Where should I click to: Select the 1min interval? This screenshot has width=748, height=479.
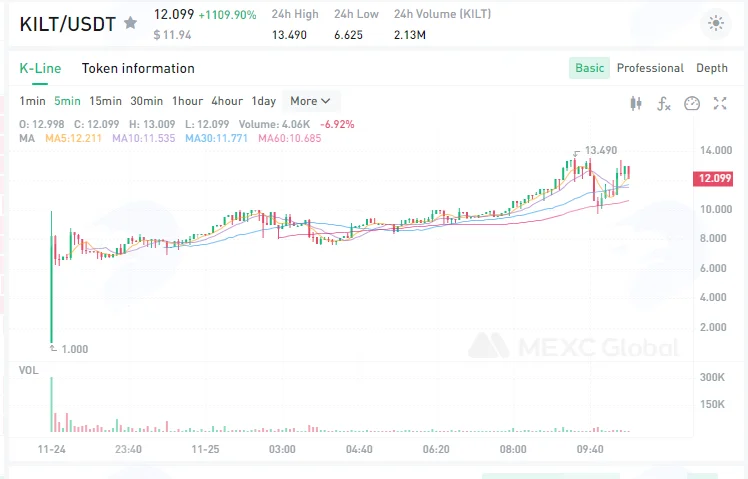[x=32, y=101]
